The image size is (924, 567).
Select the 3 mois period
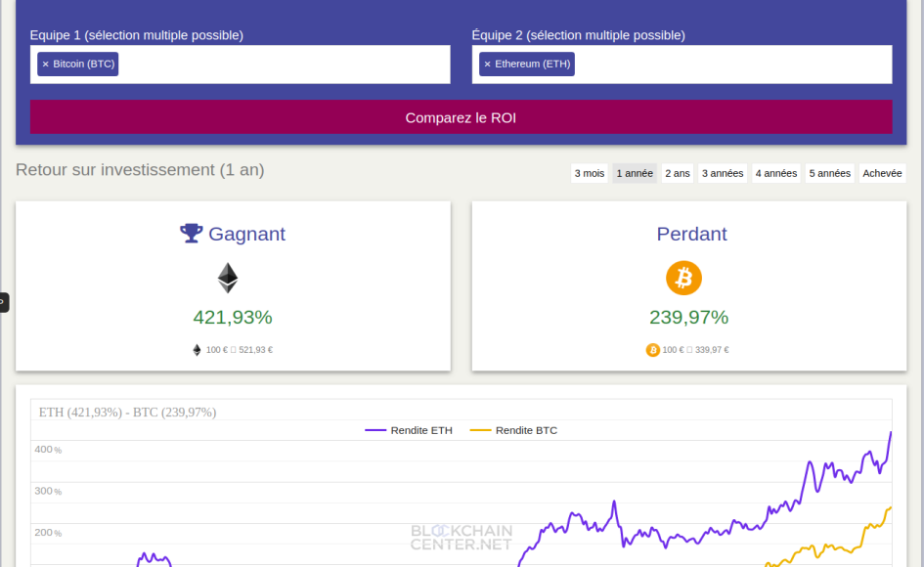pyautogui.click(x=590, y=173)
